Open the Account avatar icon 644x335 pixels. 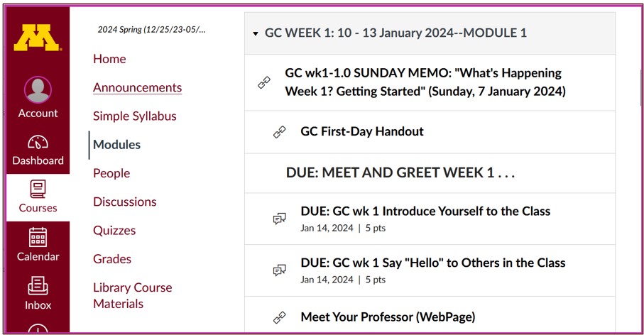[x=38, y=89]
